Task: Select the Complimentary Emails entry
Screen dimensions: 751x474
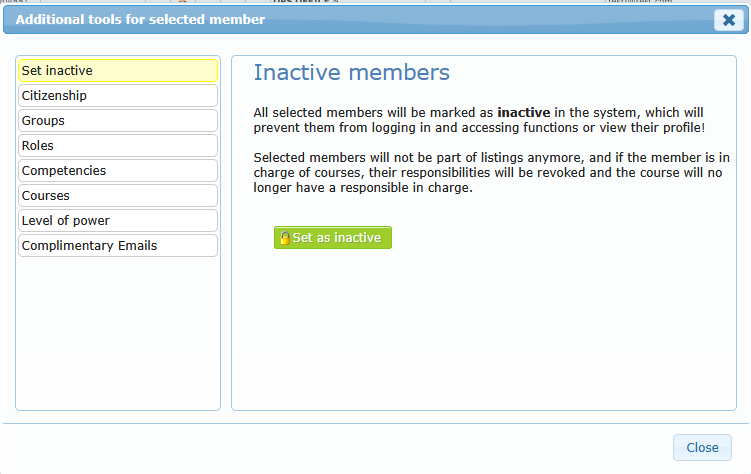Action: click(x=117, y=246)
